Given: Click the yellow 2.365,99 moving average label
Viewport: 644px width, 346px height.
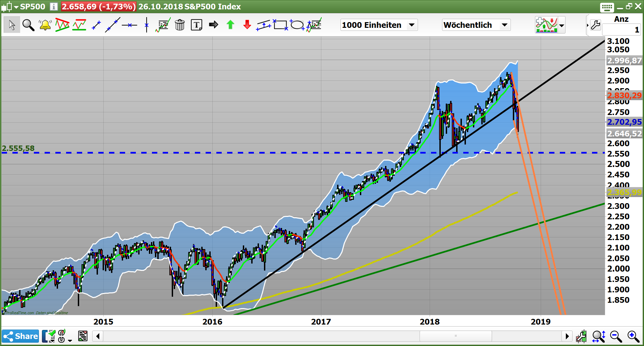Looking at the screenshot, I should 624,192.
